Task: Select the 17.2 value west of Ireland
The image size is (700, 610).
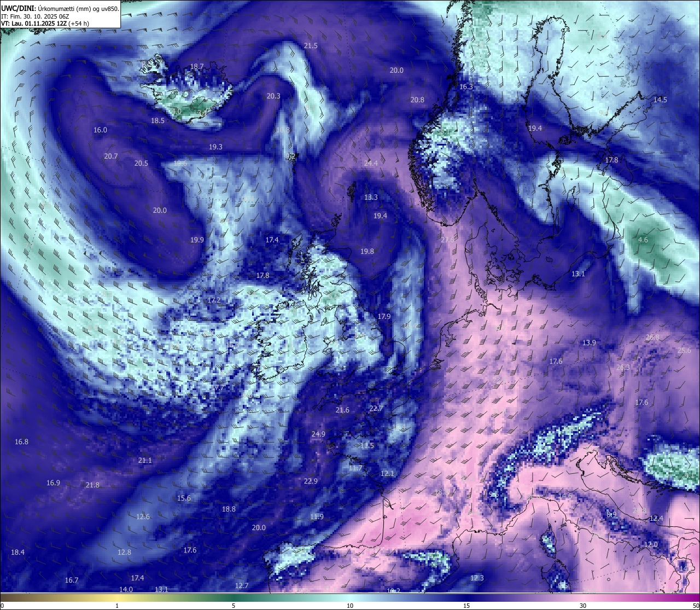Action: (x=214, y=301)
